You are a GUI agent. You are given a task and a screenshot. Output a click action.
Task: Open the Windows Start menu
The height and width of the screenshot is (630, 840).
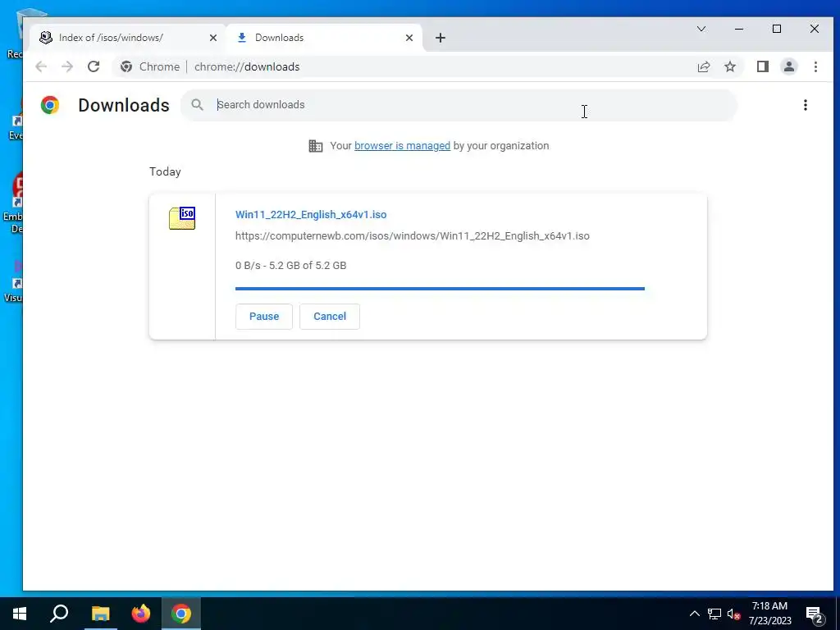20,614
